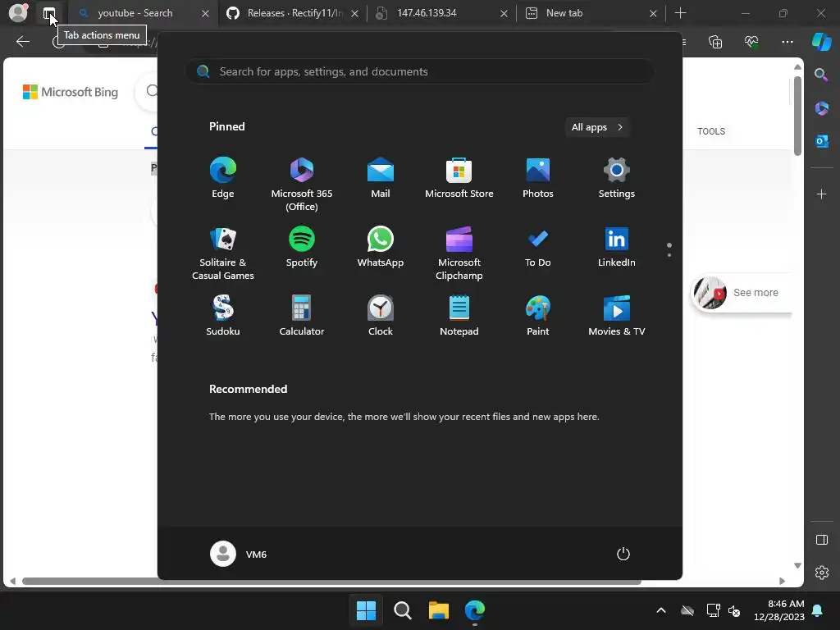Open Edge sidebar settings gear
840x630 pixels.
pyautogui.click(x=821, y=573)
